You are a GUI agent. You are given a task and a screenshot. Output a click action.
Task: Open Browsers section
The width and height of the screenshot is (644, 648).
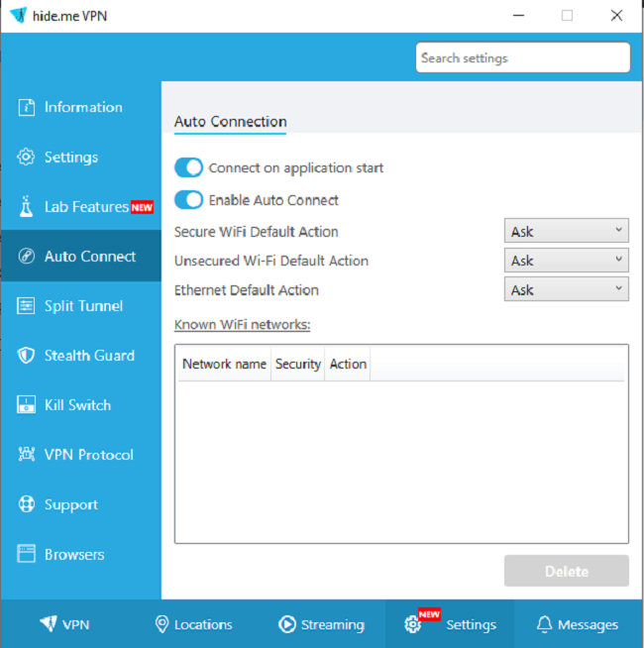(81, 554)
